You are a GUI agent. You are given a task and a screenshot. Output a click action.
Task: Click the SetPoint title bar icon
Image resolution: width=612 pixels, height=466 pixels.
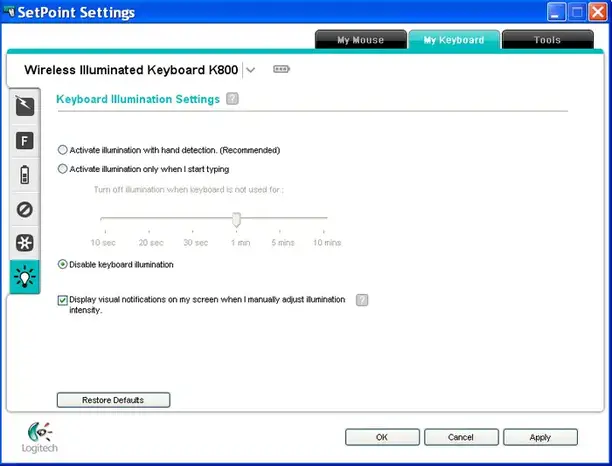click(x=9, y=12)
